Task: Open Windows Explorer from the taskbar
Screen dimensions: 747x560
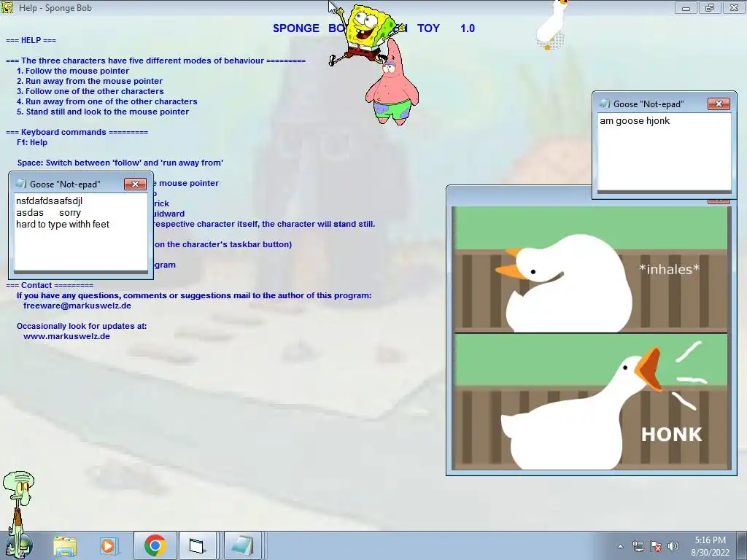Action: tap(65, 545)
